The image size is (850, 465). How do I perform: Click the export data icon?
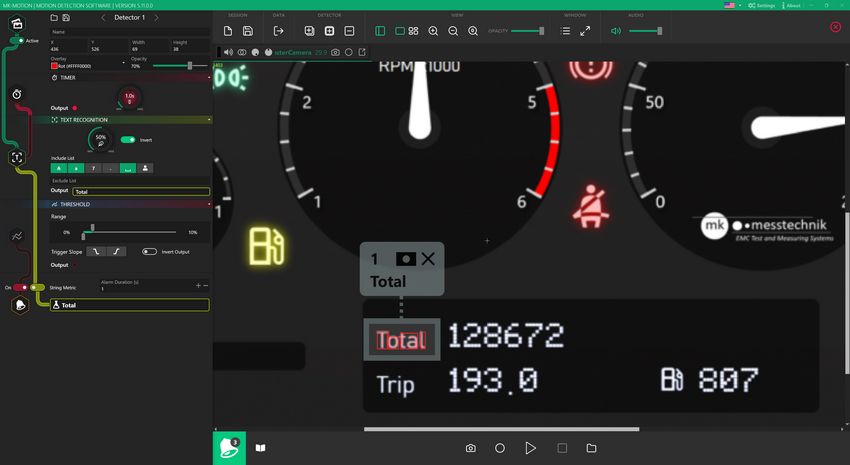click(279, 31)
